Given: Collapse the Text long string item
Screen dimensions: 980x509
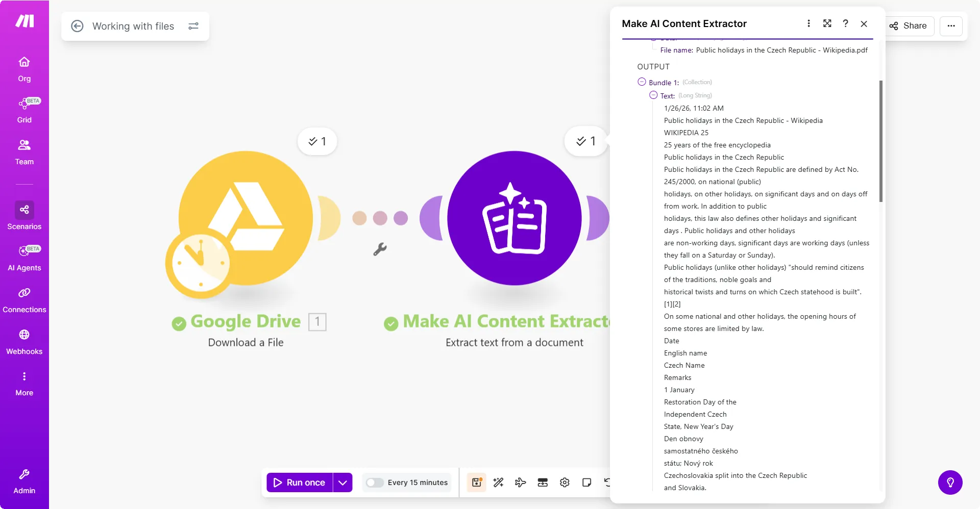Looking at the screenshot, I should pyautogui.click(x=653, y=95).
